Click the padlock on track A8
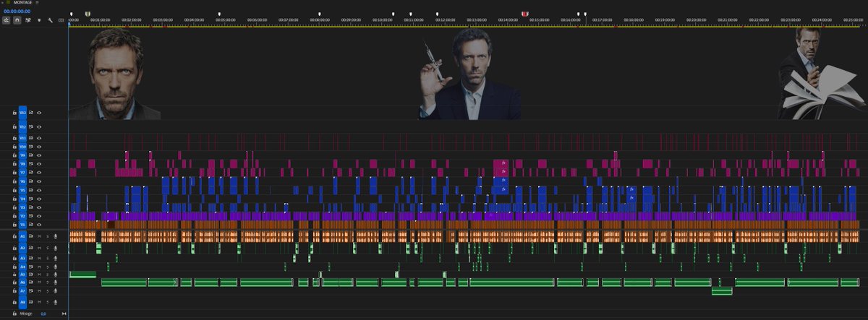The width and height of the screenshot is (868, 320). click(14, 302)
